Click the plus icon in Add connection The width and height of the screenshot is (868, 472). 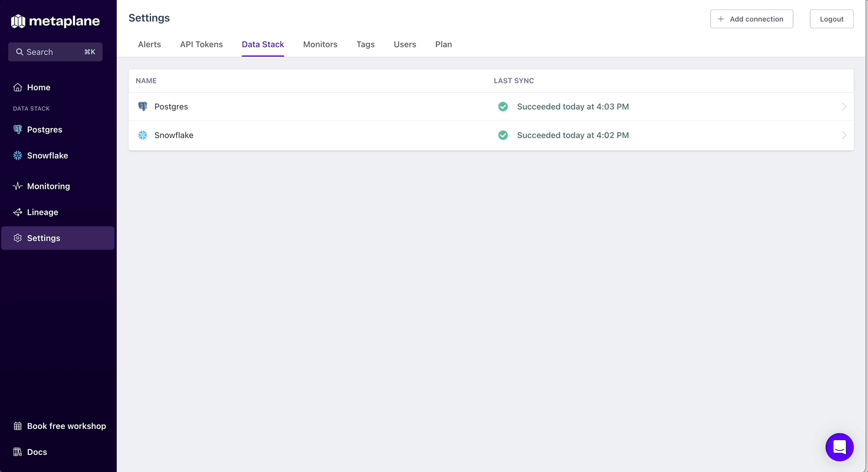coord(721,19)
